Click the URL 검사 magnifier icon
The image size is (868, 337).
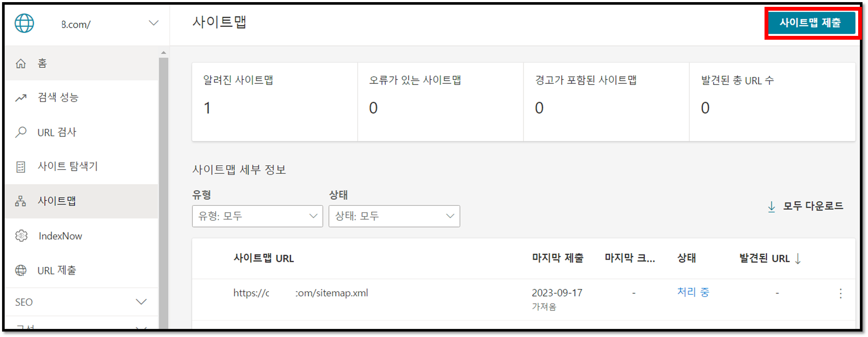pyautogui.click(x=21, y=132)
